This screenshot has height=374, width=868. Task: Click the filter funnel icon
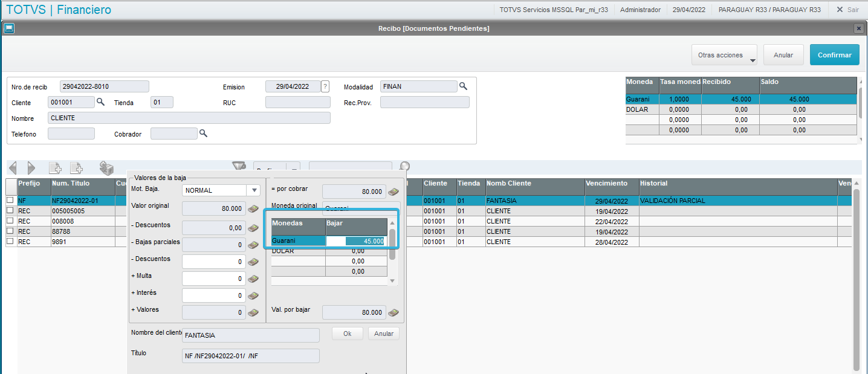point(239,166)
